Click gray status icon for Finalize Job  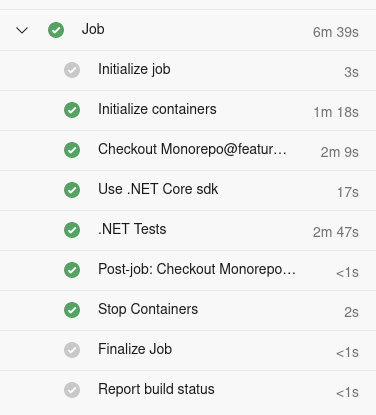(72, 350)
